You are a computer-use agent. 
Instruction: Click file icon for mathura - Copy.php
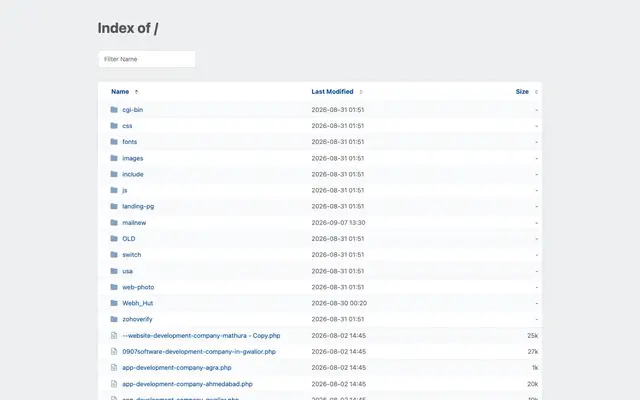coord(114,336)
